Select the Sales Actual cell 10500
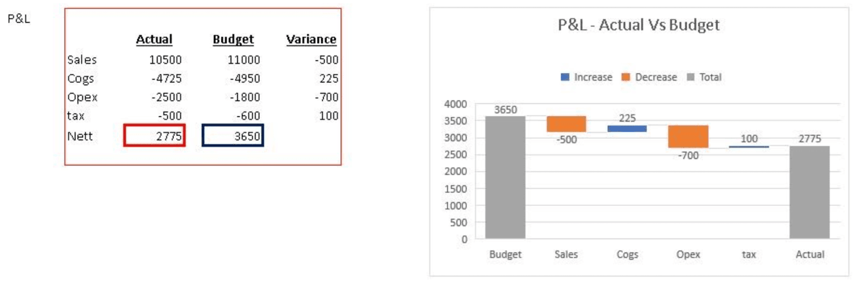 165,60
